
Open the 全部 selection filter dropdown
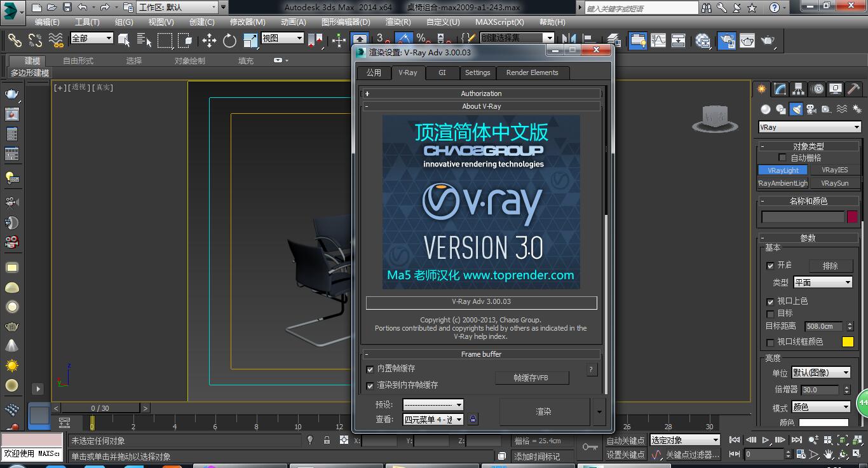pyautogui.click(x=92, y=38)
